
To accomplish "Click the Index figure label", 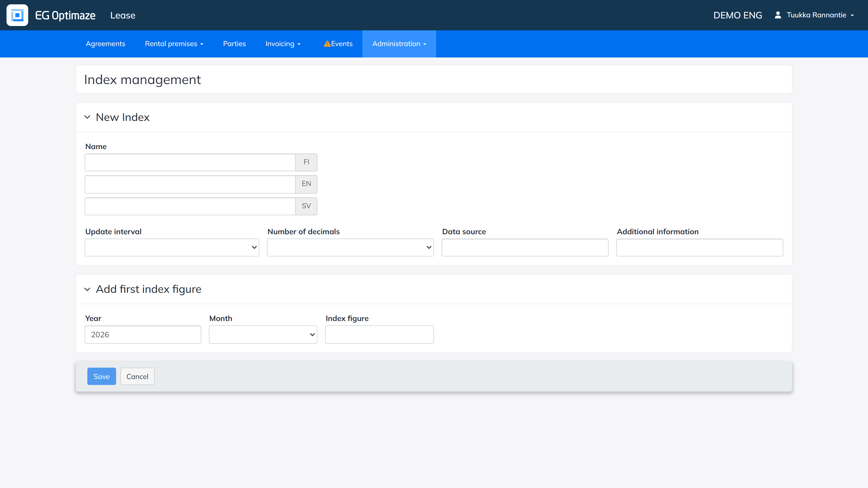I will [x=347, y=319].
